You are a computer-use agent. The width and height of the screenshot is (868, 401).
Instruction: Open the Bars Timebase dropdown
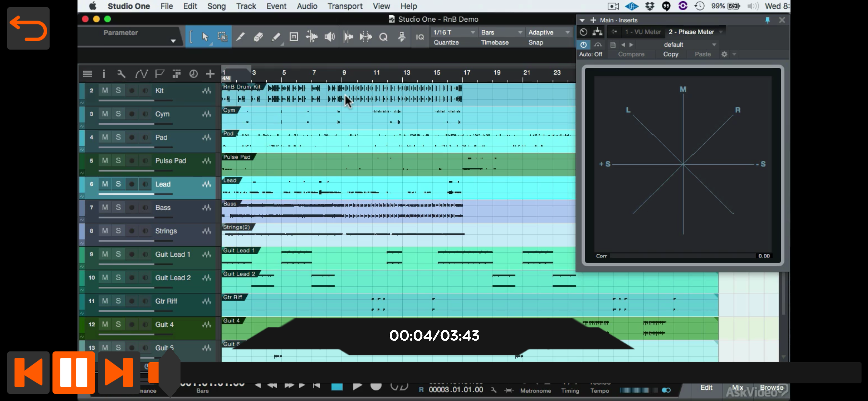point(501,32)
